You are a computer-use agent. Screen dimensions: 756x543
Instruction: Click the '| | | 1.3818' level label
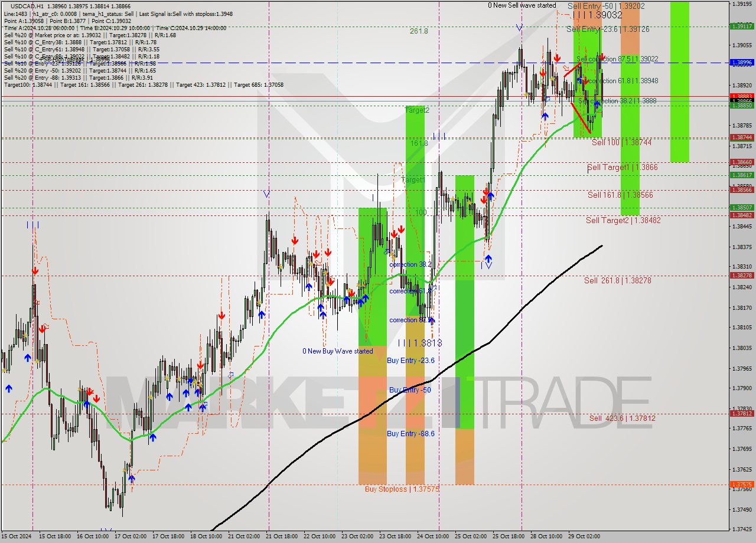point(419,343)
